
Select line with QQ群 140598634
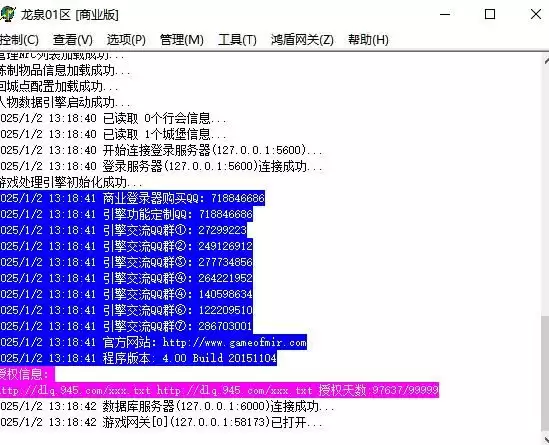pos(126,294)
